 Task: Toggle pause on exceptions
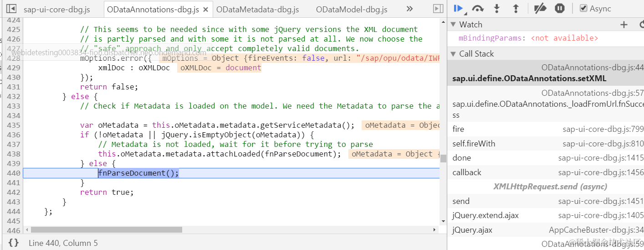click(560, 8)
